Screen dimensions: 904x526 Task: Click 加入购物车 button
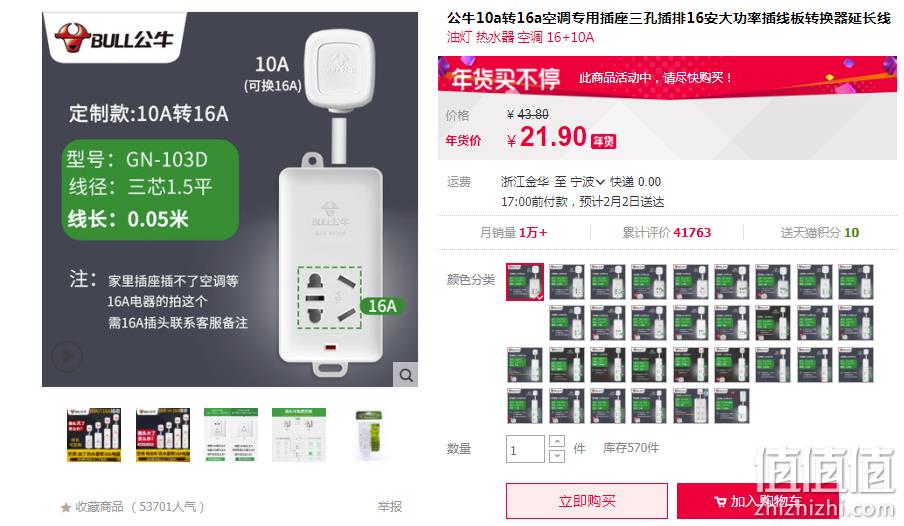click(x=758, y=501)
